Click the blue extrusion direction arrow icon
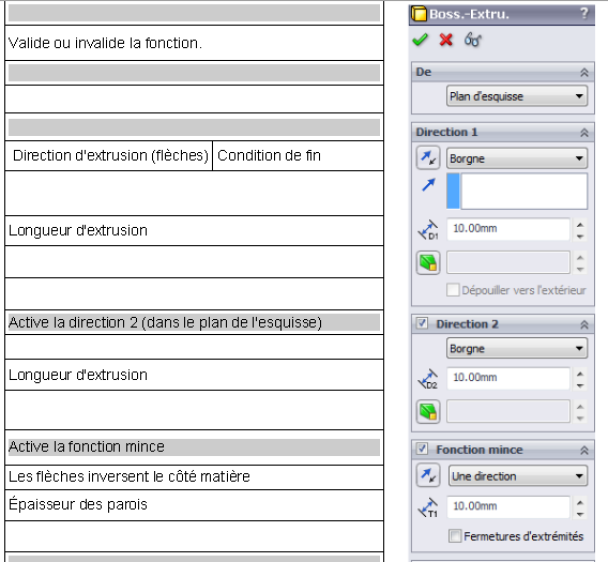The width and height of the screenshot is (608, 562). (x=428, y=185)
